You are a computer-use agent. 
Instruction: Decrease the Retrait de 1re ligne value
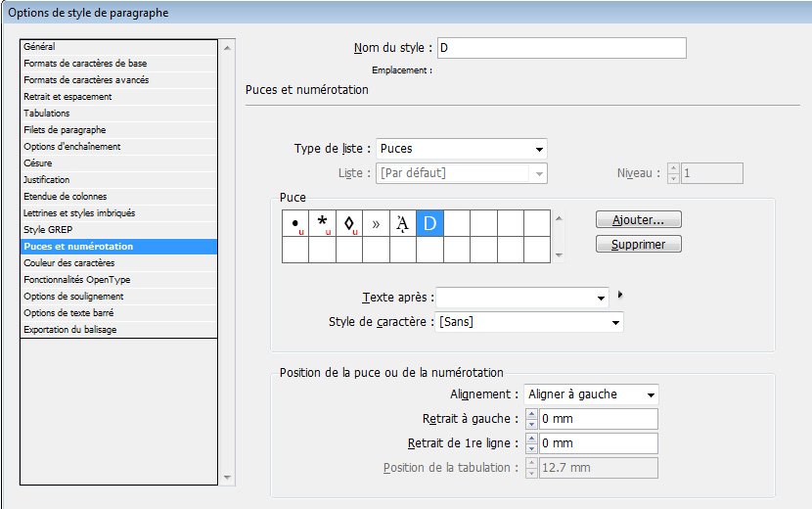coord(532,448)
